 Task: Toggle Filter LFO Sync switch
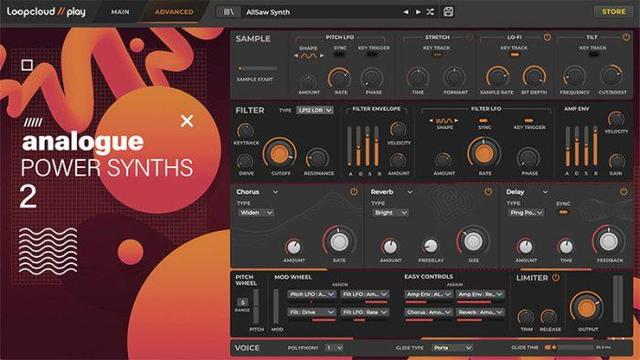[x=483, y=121]
